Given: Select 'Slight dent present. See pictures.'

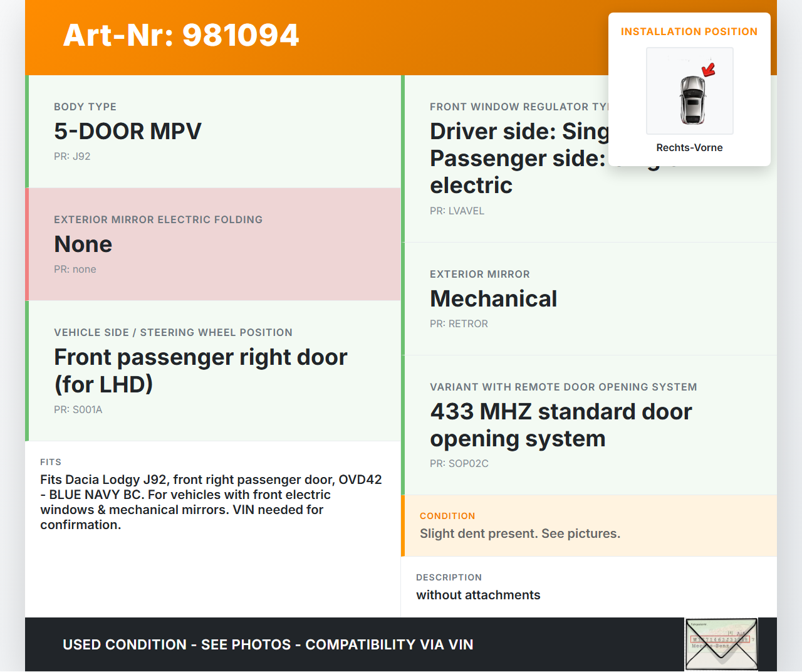Looking at the screenshot, I should click(x=520, y=533).
